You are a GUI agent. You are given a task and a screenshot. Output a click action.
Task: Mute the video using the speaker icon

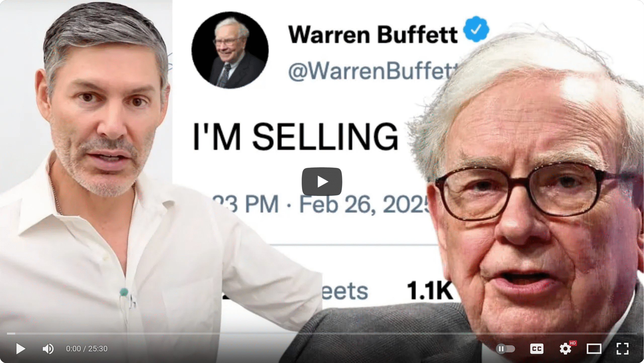(48, 349)
